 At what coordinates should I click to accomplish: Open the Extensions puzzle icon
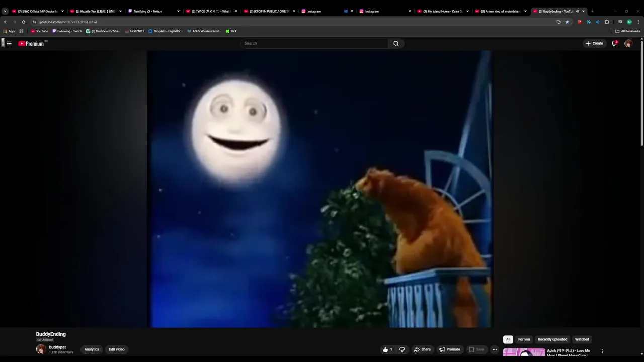pyautogui.click(x=607, y=22)
